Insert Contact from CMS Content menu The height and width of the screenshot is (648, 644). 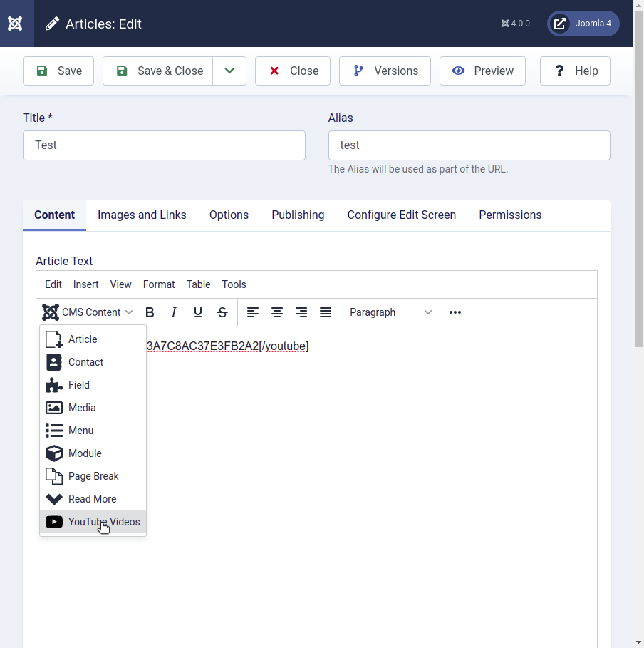[93, 362]
